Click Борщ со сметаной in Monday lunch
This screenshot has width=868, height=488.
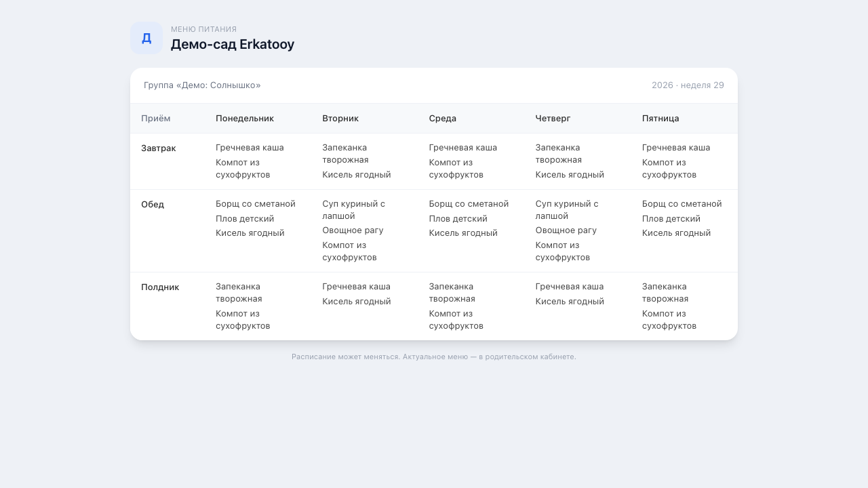point(256,204)
